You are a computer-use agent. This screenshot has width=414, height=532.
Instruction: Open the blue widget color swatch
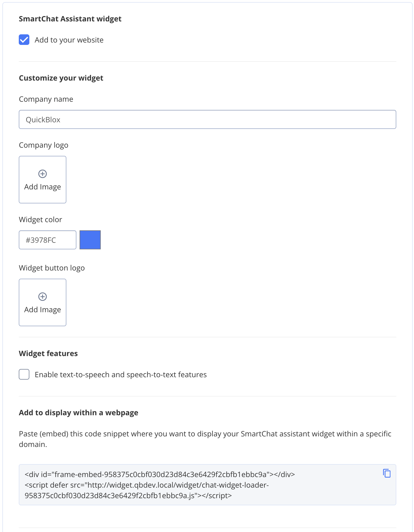[90, 240]
